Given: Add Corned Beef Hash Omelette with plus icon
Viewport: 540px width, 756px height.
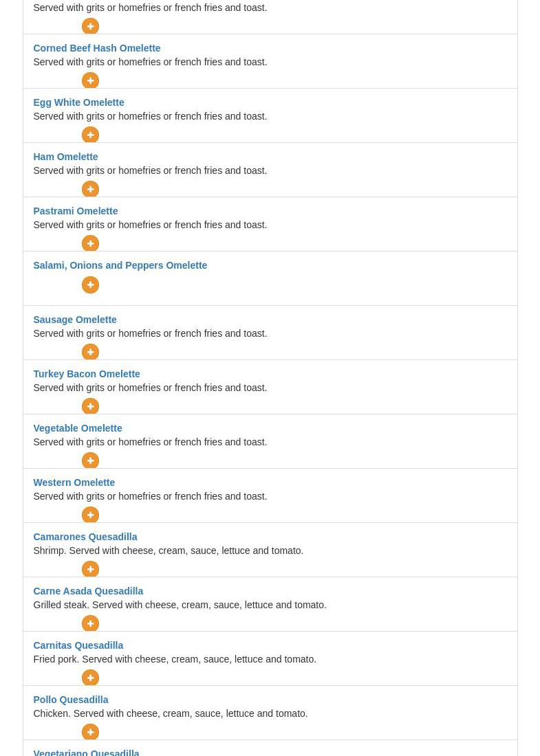Looking at the screenshot, I should (x=90, y=80).
